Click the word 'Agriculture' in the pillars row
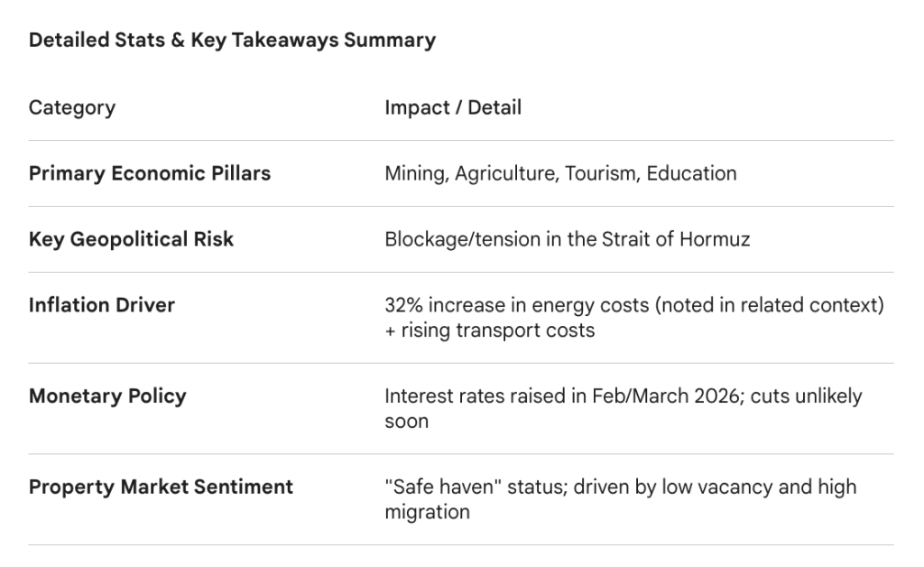This screenshot has height=567, width=924. 506,173
